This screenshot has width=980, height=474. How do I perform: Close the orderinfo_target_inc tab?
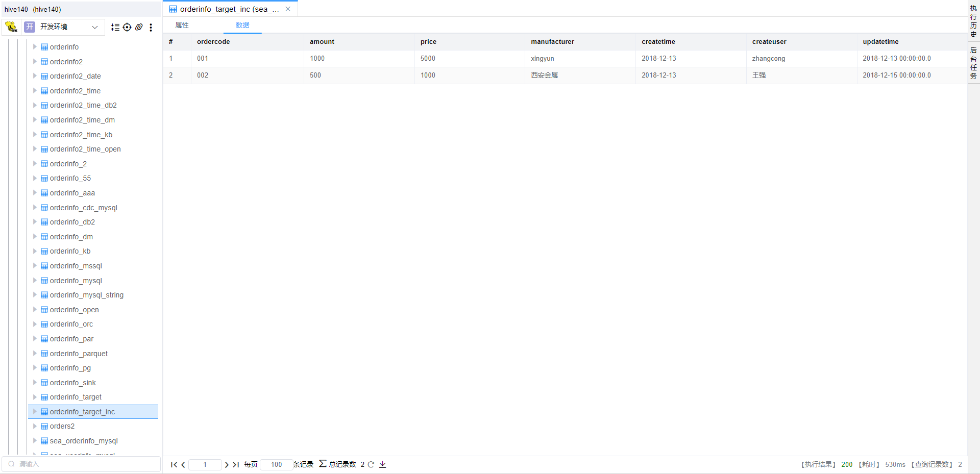pyautogui.click(x=288, y=9)
